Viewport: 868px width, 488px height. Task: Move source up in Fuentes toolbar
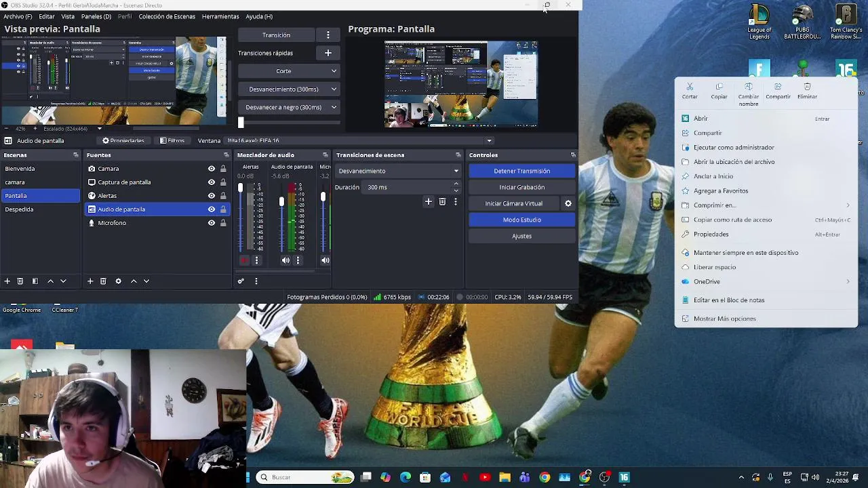[x=134, y=281]
